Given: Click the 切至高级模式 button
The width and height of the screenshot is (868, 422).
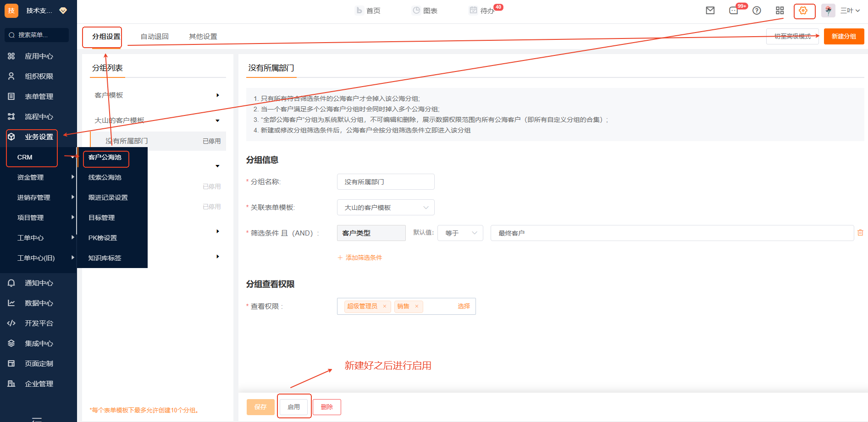Looking at the screenshot, I should click(x=792, y=37).
